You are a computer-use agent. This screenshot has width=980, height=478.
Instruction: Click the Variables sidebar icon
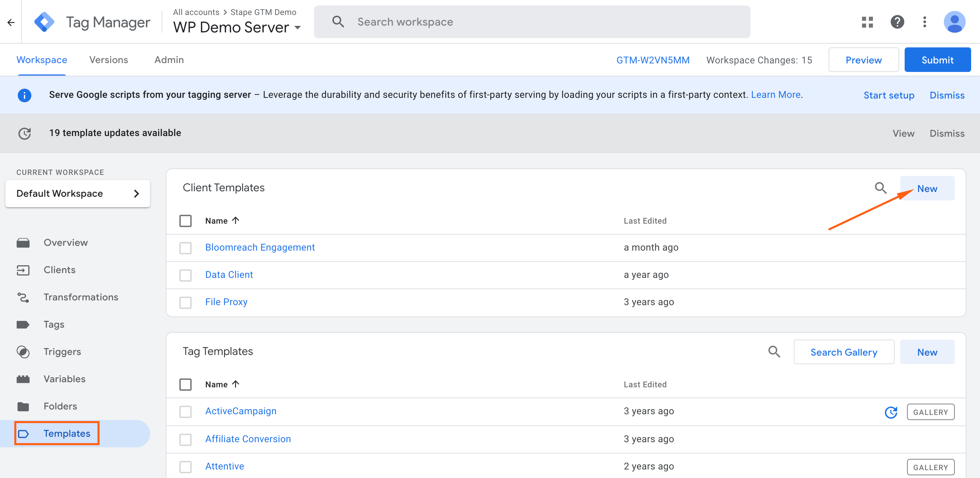[23, 379]
